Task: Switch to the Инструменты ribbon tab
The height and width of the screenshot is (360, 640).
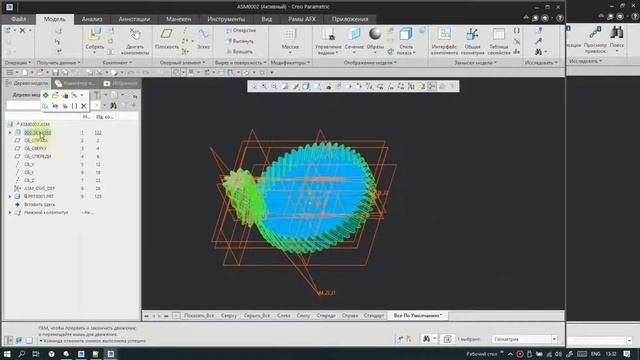Action: [x=226, y=19]
